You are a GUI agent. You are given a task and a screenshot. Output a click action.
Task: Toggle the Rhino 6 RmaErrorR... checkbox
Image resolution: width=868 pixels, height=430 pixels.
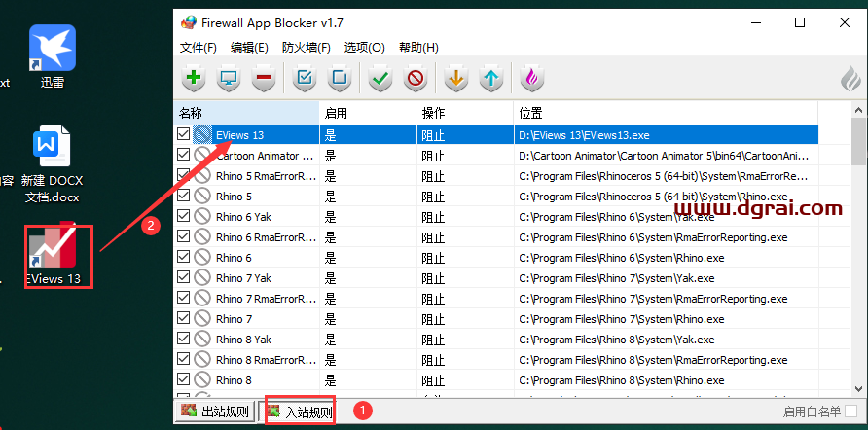click(183, 236)
